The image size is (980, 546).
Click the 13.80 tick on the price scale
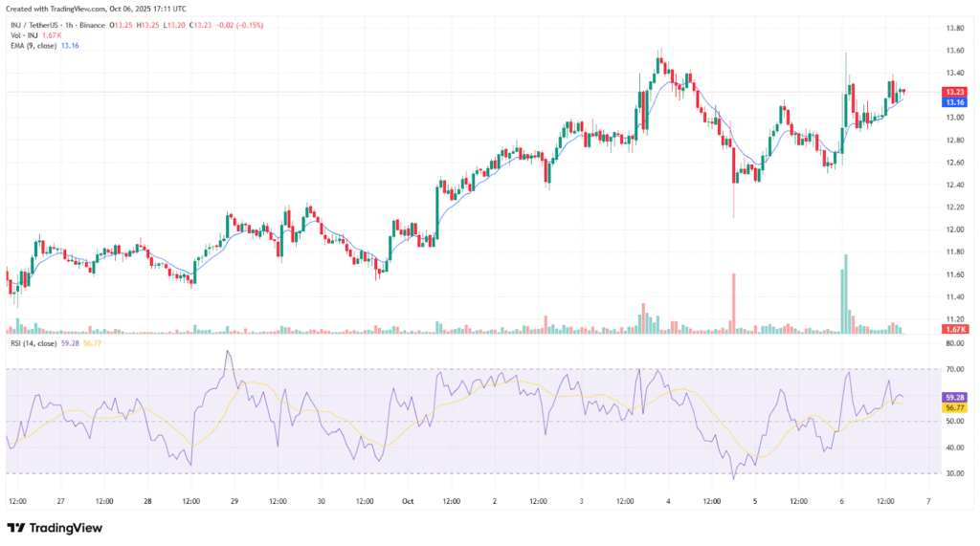pos(953,28)
